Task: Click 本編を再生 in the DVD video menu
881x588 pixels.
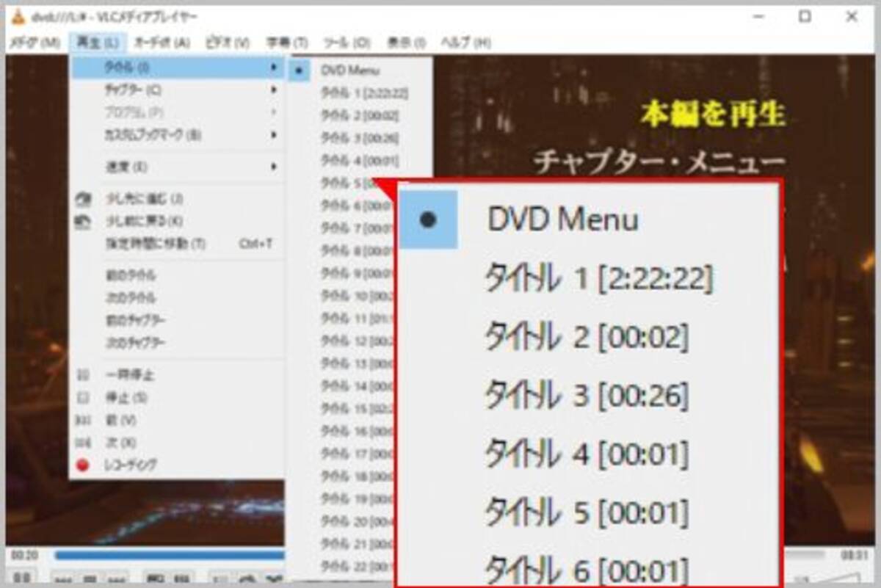Action: pyautogui.click(x=713, y=114)
